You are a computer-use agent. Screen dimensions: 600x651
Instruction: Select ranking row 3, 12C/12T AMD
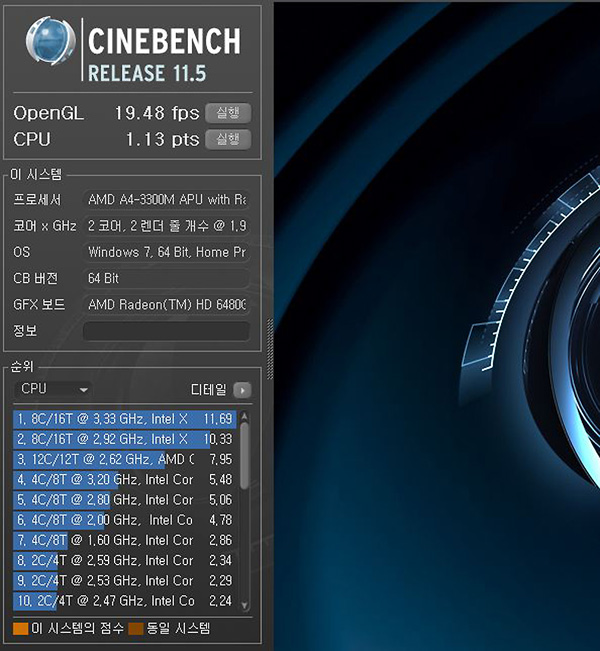tap(125, 459)
